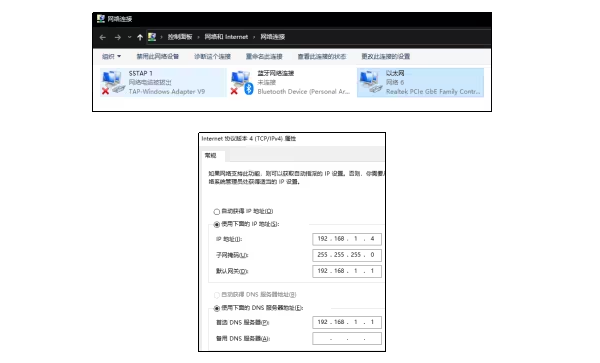Viewport: 600px width, 363px height.
Task: Click 重命名此连接 in the toolbar
Action: pyautogui.click(x=264, y=56)
